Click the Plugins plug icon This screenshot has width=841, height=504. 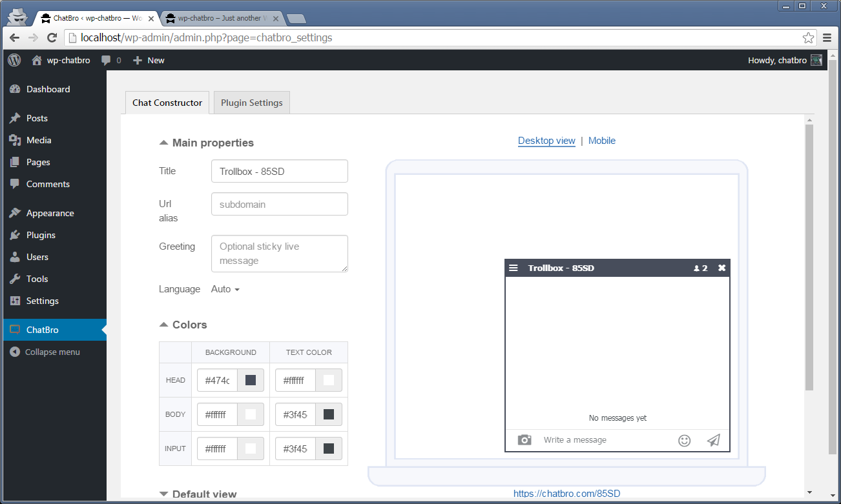click(x=15, y=235)
